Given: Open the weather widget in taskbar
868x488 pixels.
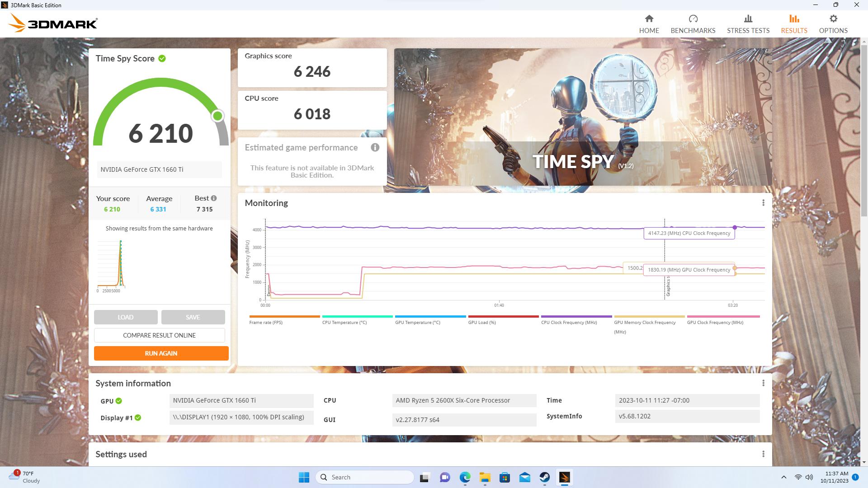Looking at the screenshot, I should point(25,477).
